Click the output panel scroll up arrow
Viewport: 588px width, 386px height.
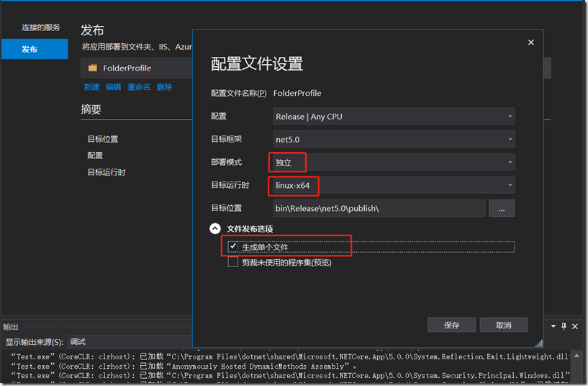[x=577, y=355]
